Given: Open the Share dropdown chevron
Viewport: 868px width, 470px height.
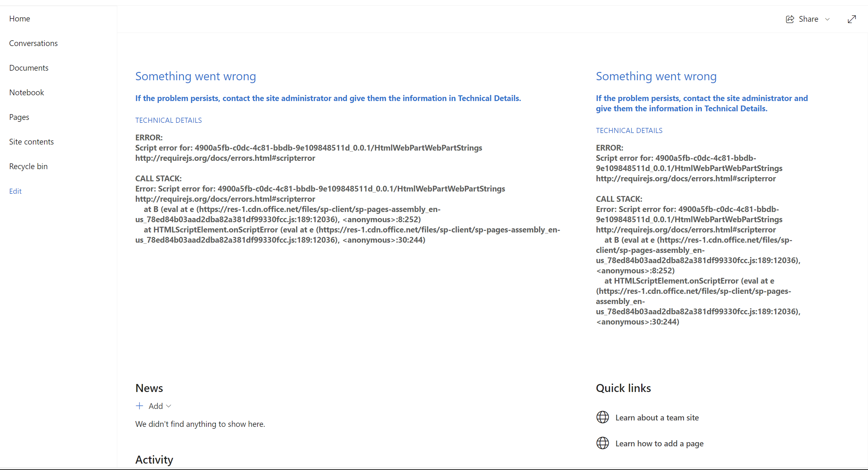Looking at the screenshot, I should 827,19.
